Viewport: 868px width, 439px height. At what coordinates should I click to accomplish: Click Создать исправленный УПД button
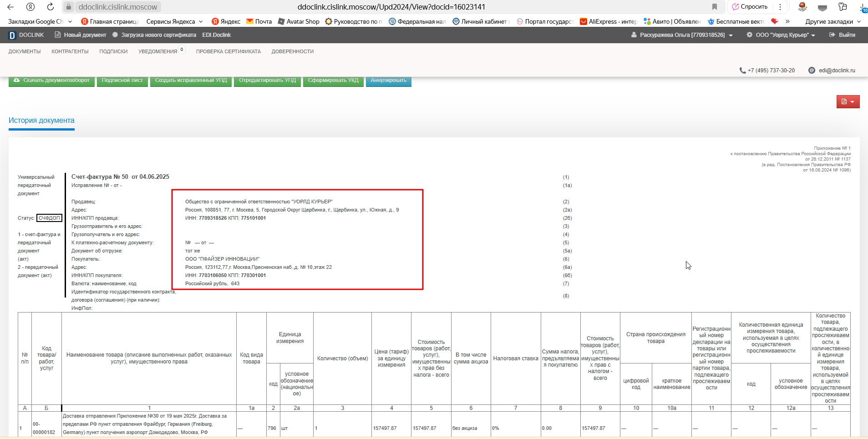(191, 81)
